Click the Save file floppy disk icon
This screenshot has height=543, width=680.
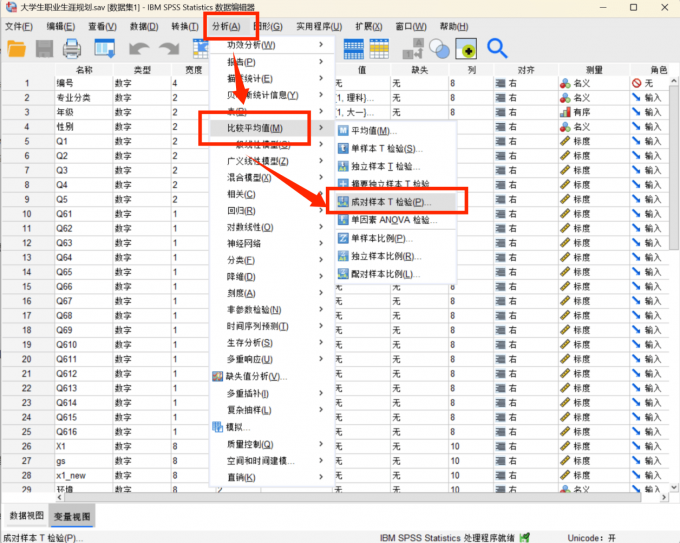pyautogui.click(x=44, y=49)
